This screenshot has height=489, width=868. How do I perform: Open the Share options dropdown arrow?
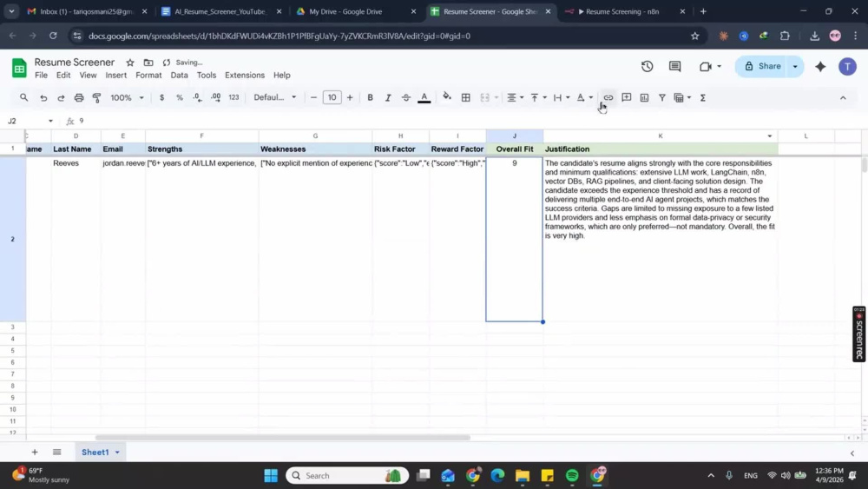[795, 67]
